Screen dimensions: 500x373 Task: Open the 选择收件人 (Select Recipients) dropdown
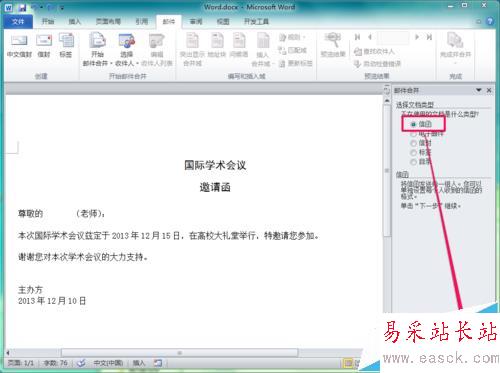pyautogui.click(x=127, y=49)
